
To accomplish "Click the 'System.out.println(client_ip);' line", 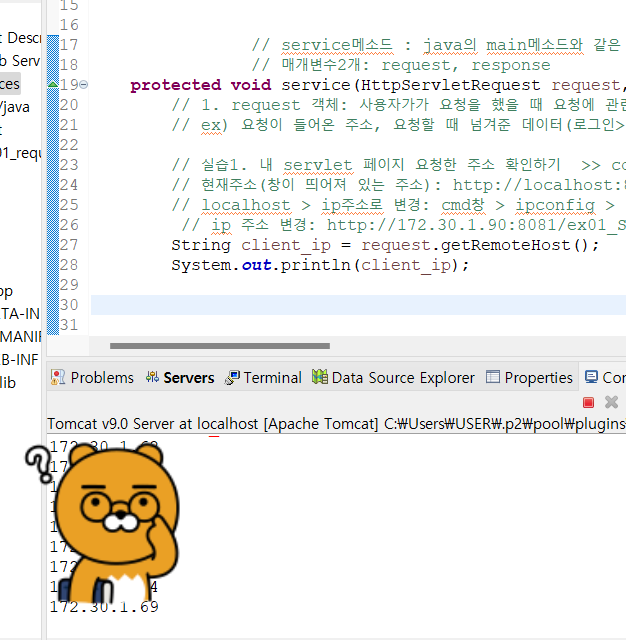I will (320, 265).
